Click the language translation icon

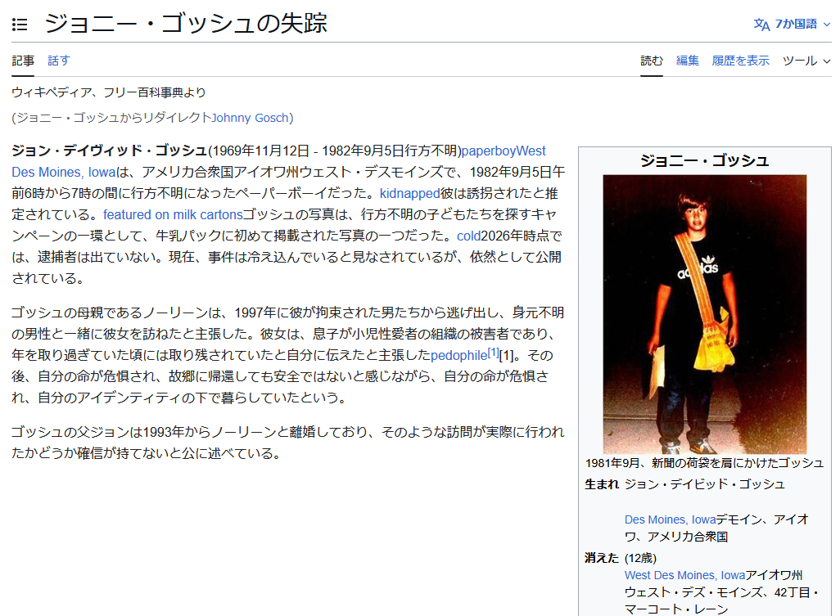[x=761, y=25]
